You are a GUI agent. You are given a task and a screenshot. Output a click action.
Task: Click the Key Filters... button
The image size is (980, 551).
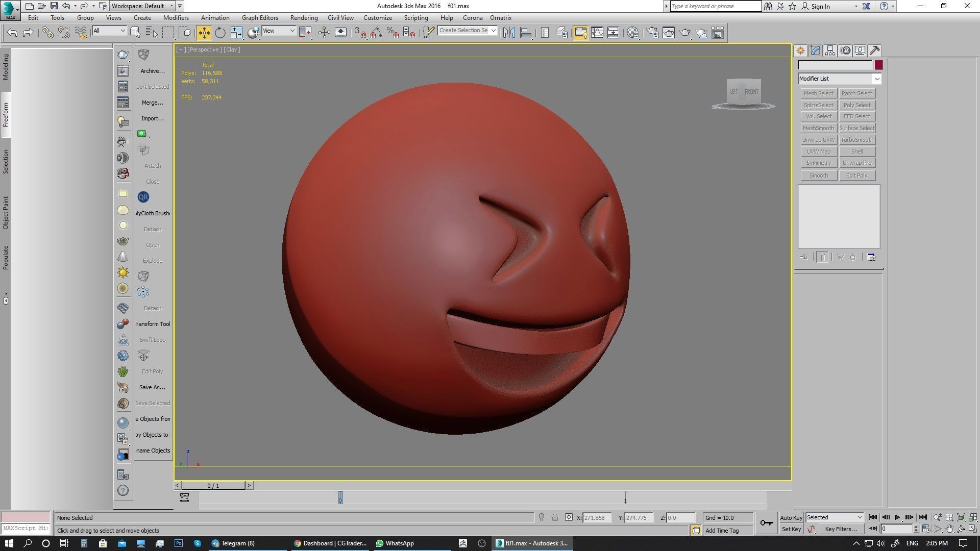click(x=841, y=529)
